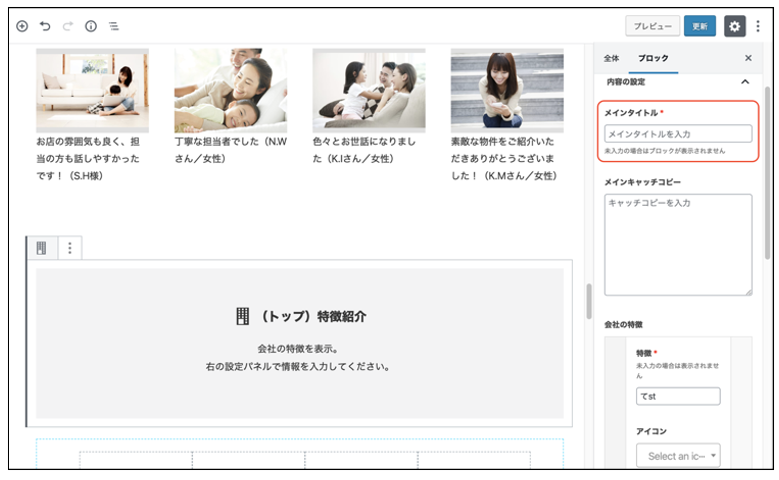Viewport: 779px width, 480px height.
Task: Click the add block plus icon
Action: click(22, 26)
